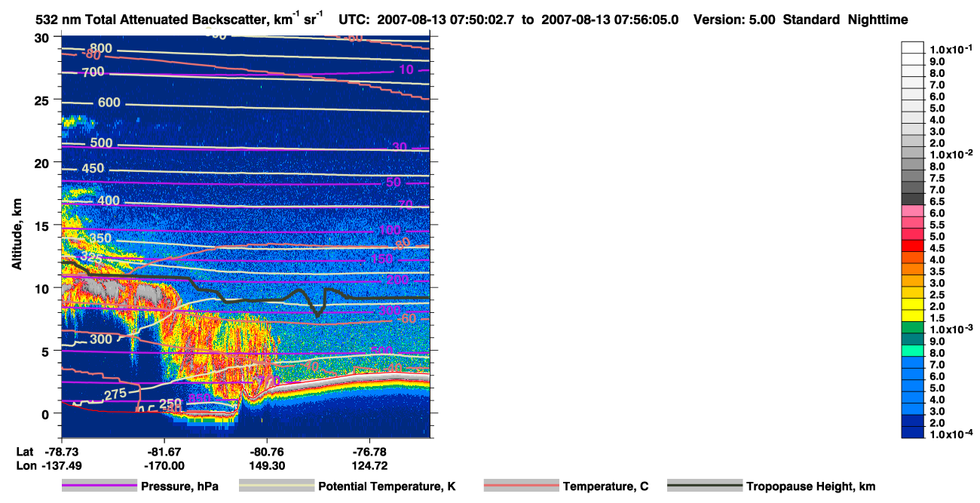Click the 1.0x10^-4 color scale label
This screenshot has width=980, height=503.
pos(952,434)
